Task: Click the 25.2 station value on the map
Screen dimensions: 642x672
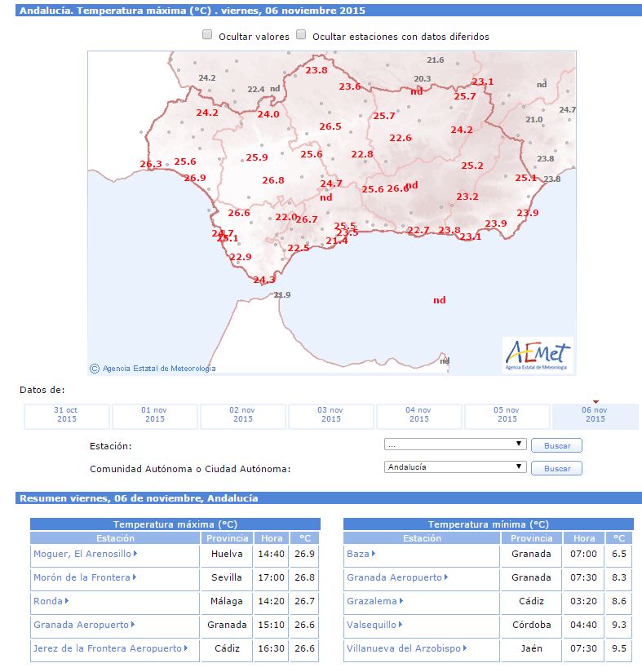Action: pyautogui.click(x=472, y=166)
